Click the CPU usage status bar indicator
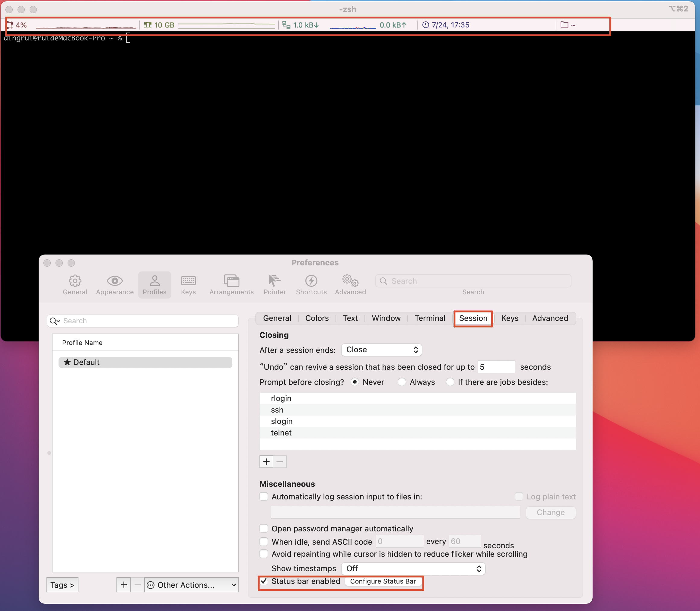This screenshot has height=611, width=700. pos(21,25)
